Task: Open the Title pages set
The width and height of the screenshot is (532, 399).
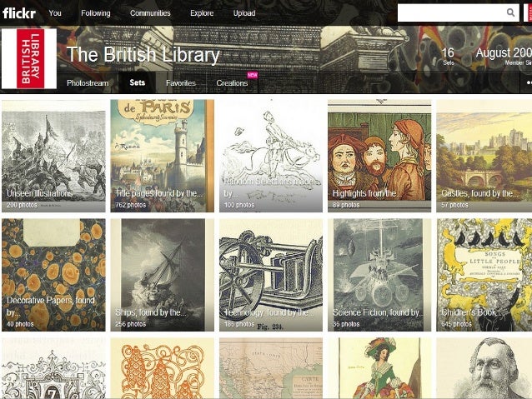Action: (x=162, y=156)
